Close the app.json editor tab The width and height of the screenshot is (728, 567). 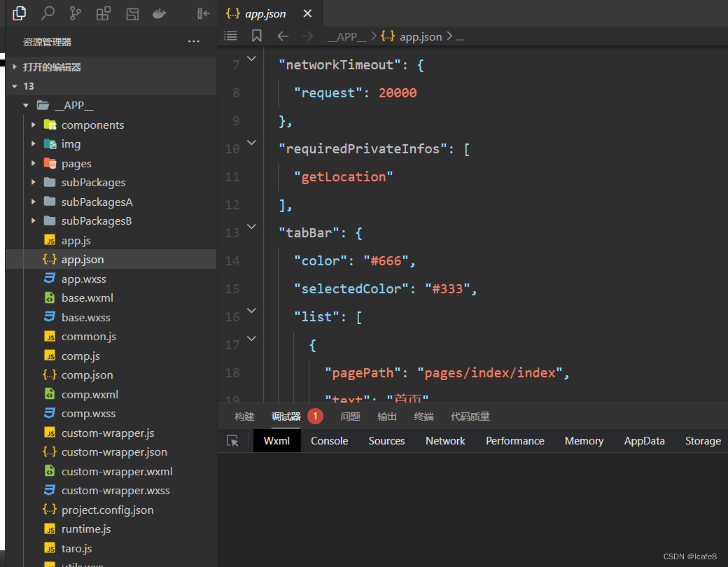(307, 13)
